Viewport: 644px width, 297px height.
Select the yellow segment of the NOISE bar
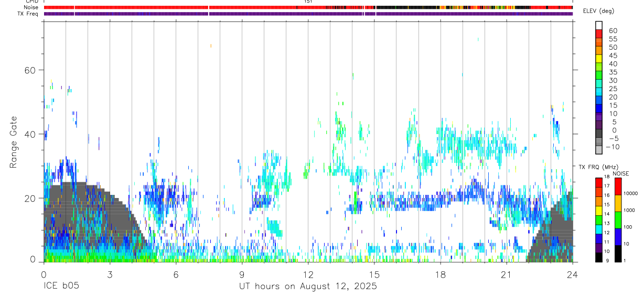pyautogui.click(x=618, y=203)
